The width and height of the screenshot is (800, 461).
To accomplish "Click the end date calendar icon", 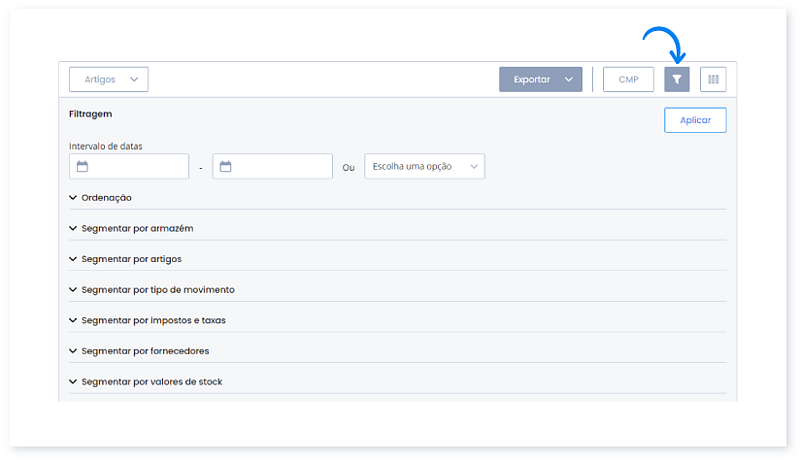I will 226,167.
